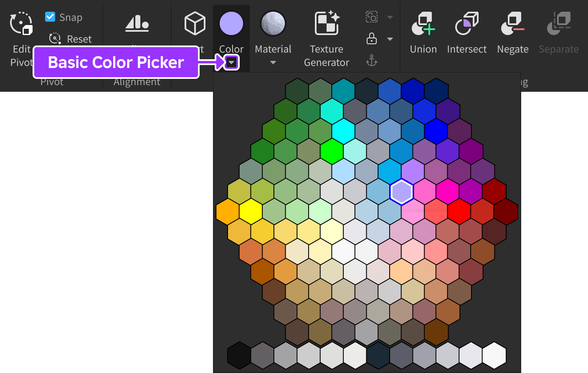Select the Alignment tool

click(x=137, y=23)
